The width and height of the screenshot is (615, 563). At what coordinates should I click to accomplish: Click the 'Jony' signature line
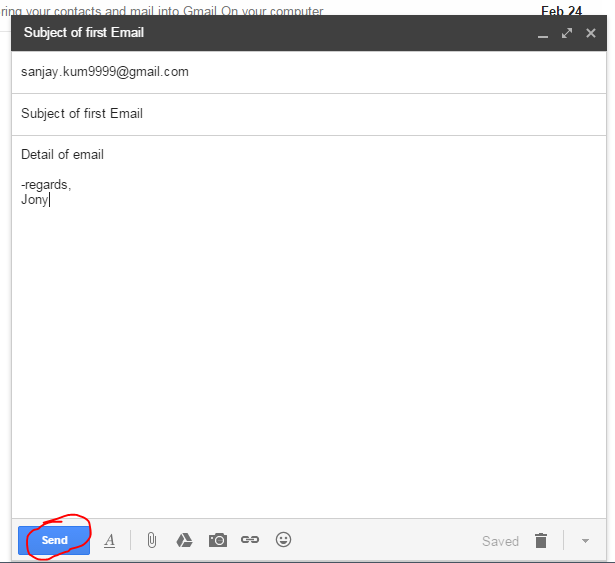pyautogui.click(x=34, y=199)
